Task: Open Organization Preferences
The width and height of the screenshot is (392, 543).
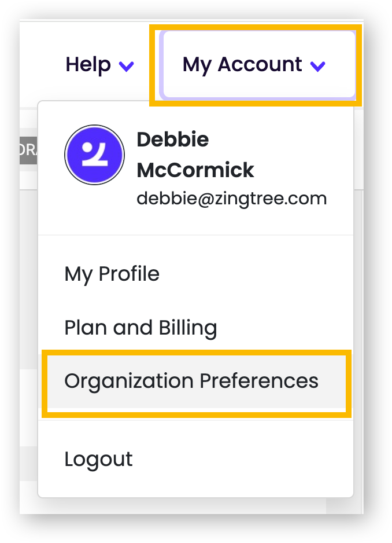Action: [x=191, y=381]
